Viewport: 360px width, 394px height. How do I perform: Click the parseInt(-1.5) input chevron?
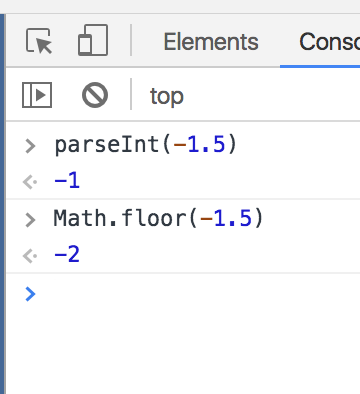tap(30, 146)
